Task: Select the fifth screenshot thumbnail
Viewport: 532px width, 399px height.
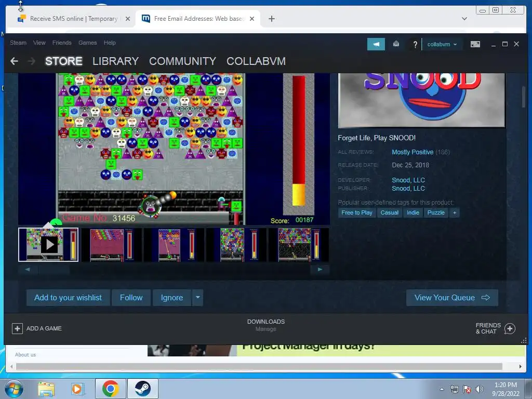Action: [x=299, y=245]
